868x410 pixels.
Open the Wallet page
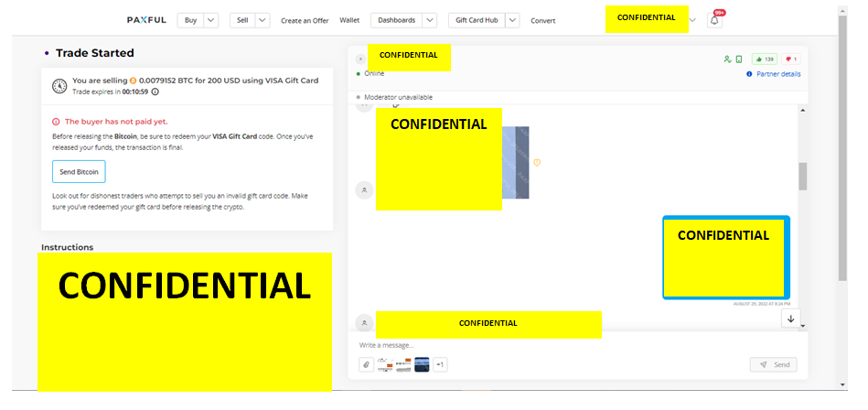click(x=349, y=20)
